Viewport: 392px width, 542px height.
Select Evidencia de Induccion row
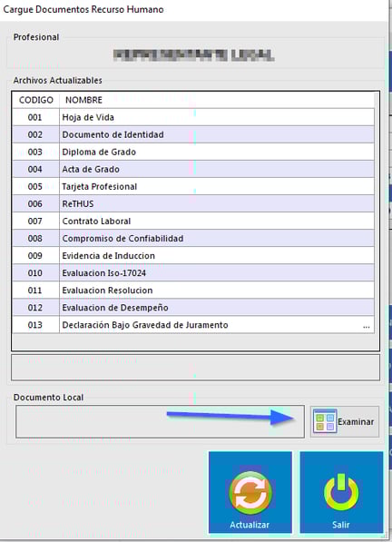pyautogui.click(x=193, y=255)
